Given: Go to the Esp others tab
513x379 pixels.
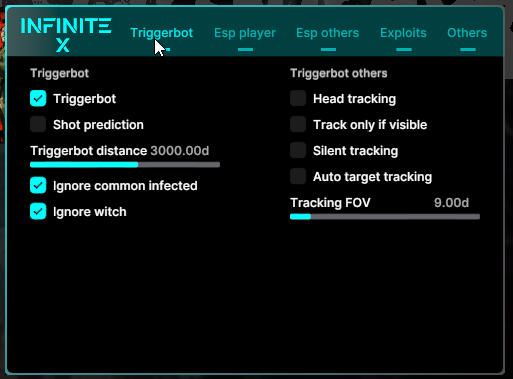Looking at the screenshot, I should click(328, 33).
